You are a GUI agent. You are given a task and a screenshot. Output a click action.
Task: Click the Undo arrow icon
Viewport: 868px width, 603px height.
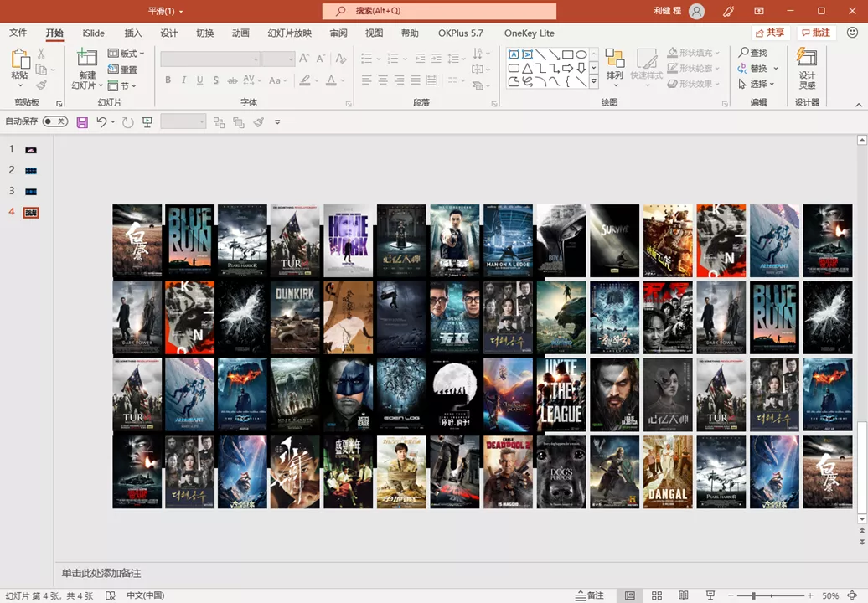tap(101, 121)
